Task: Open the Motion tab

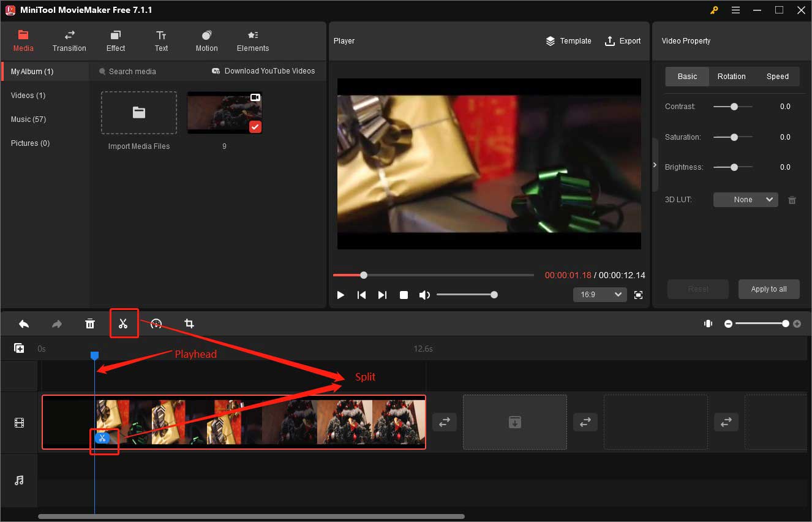Action: (x=206, y=41)
